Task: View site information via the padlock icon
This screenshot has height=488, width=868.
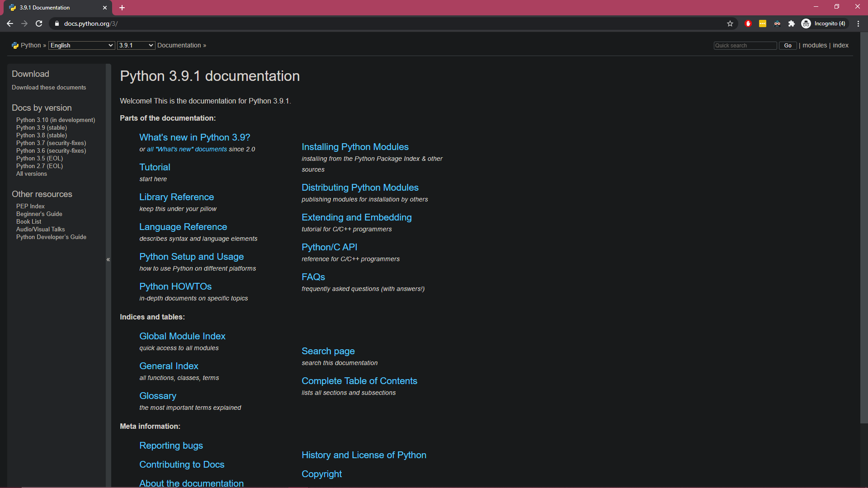Action: point(57,23)
